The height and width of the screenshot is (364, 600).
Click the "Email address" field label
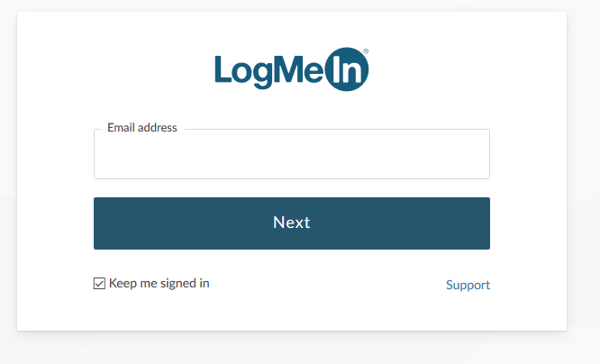[x=142, y=127]
